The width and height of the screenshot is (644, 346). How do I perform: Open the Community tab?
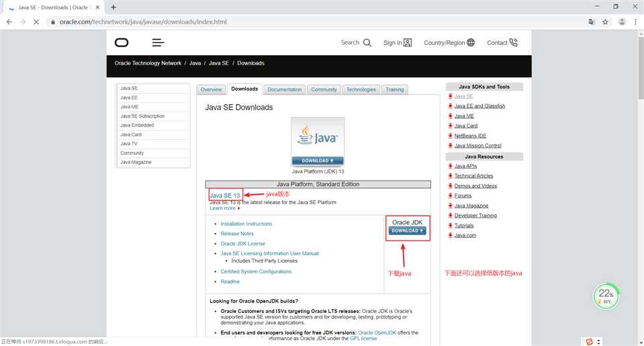[324, 89]
